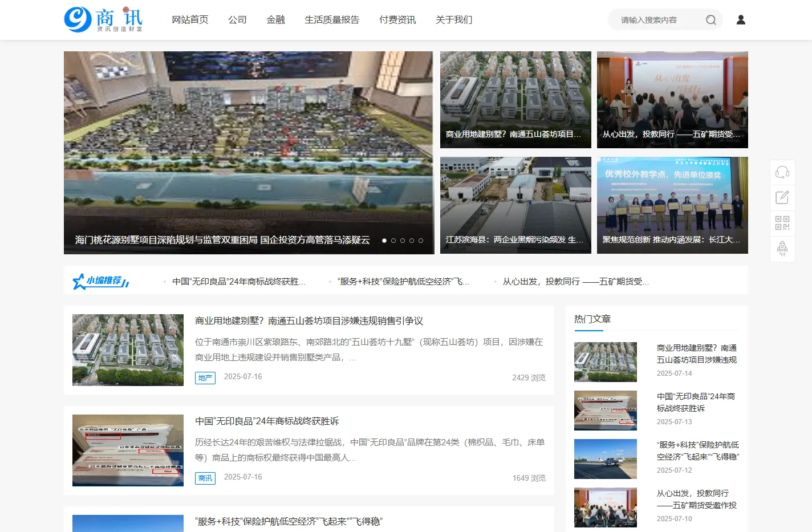The width and height of the screenshot is (812, 532).
Task: Click the search magnifier icon
Action: [710, 20]
